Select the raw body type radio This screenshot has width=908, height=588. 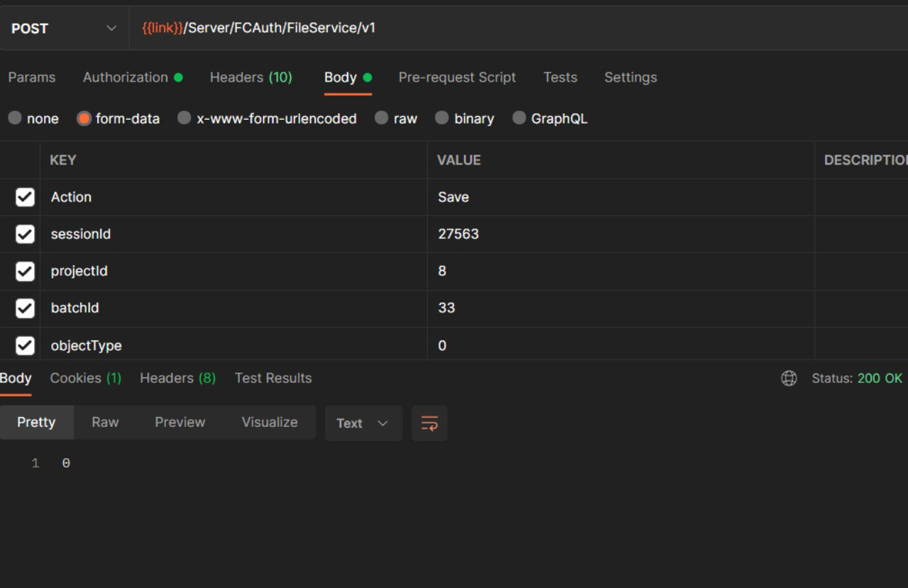(x=382, y=118)
